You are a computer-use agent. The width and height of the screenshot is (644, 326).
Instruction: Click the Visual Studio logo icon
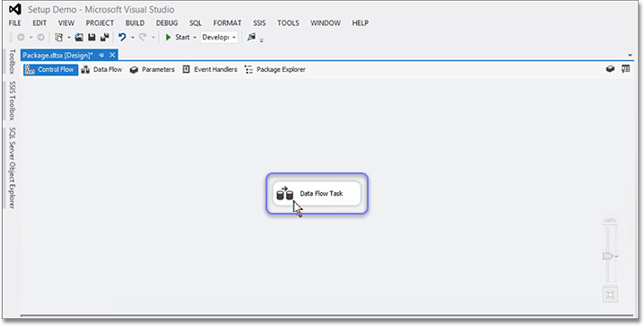[x=14, y=9]
